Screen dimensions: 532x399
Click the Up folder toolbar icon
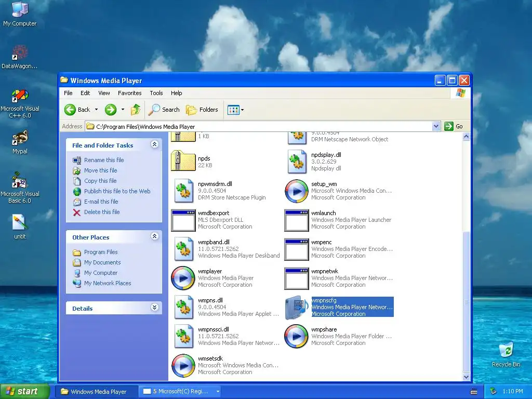coord(136,110)
